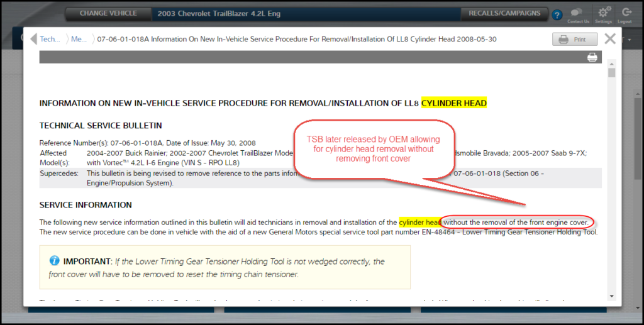Screen dimensions: 644x325
Task: Close the bulletin dialog with X
Action: pos(610,39)
